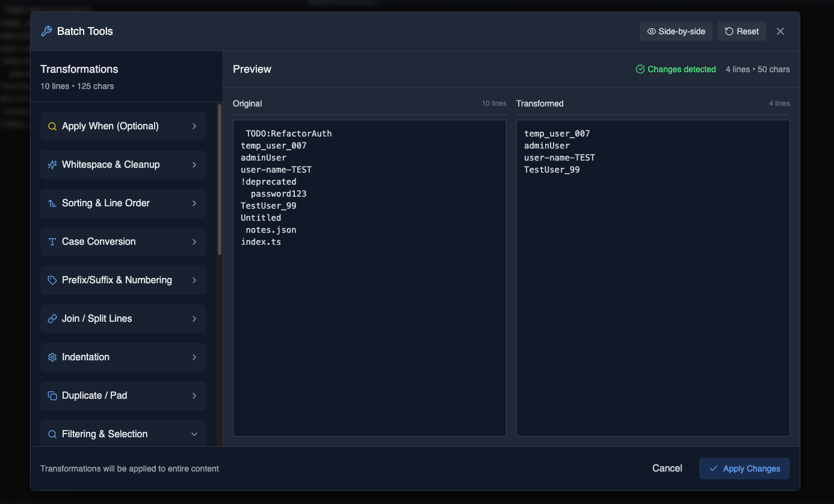This screenshot has width=834, height=504.
Task: Expand the Prefix/Suffix & Numbering chevron
Action: 194,280
